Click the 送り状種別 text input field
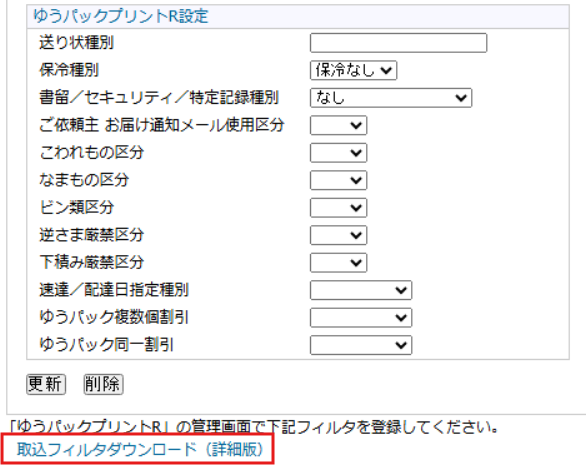Screen dimensions: 586x470 (398, 43)
